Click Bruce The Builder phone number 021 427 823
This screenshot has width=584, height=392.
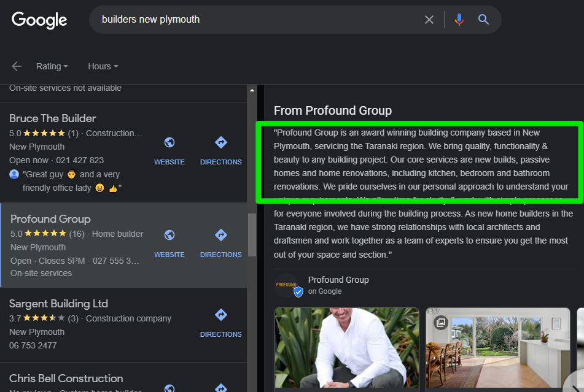click(x=80, y=160)
